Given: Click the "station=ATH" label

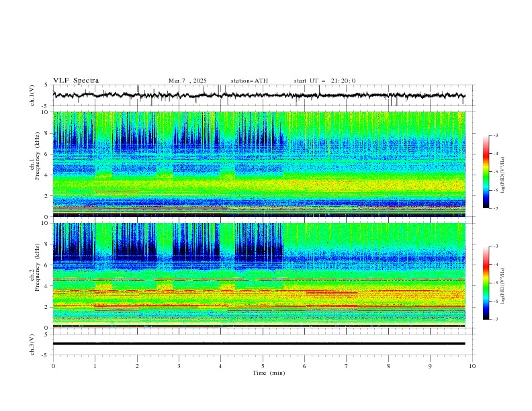Looking at the screenshot, I should point(249,81).
